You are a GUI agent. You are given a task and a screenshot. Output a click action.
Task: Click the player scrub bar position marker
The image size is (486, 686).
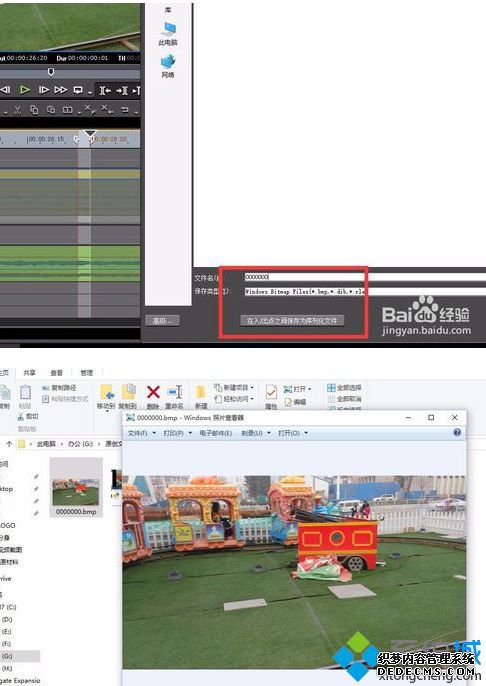pos(51,72)
